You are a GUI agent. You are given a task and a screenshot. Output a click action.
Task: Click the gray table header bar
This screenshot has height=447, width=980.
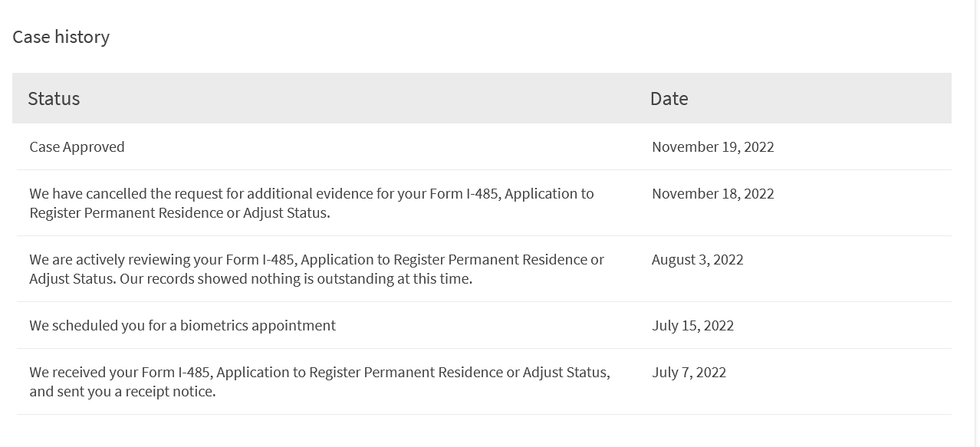click(482, 98)
